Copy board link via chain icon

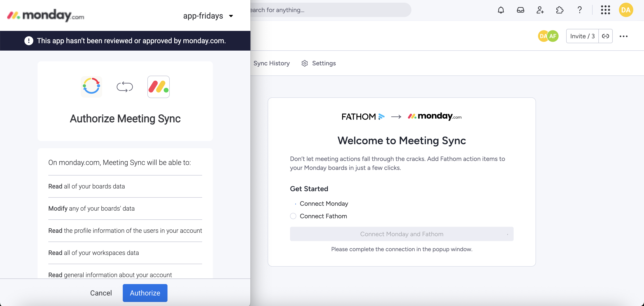[x=605, y=36]
